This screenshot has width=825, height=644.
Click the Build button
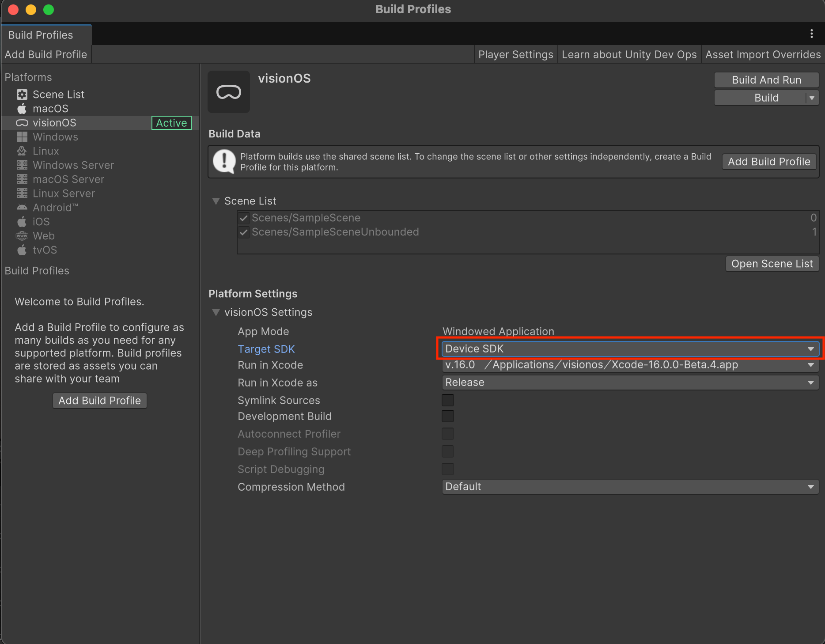[761, 98]
